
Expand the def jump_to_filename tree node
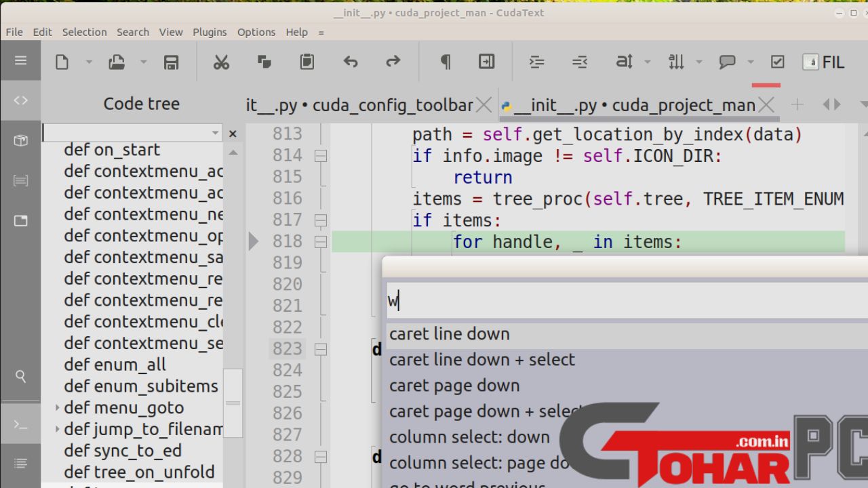[x=57, y=430]
